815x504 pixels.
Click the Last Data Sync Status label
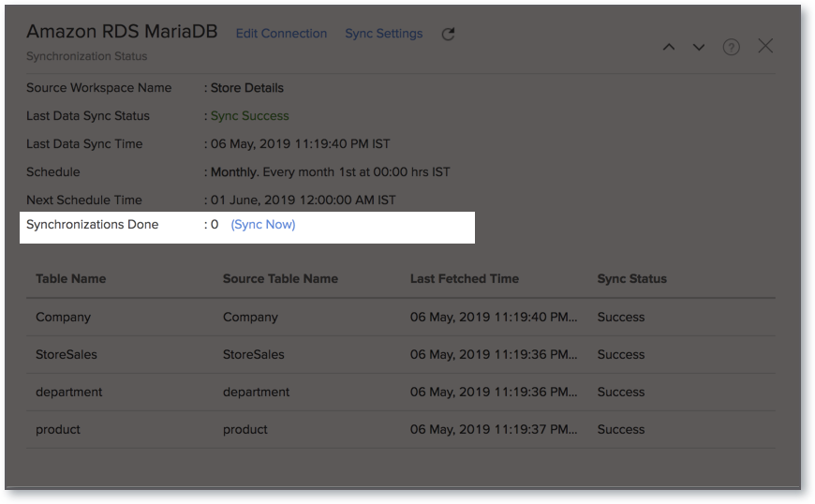[x=88, y=116]
